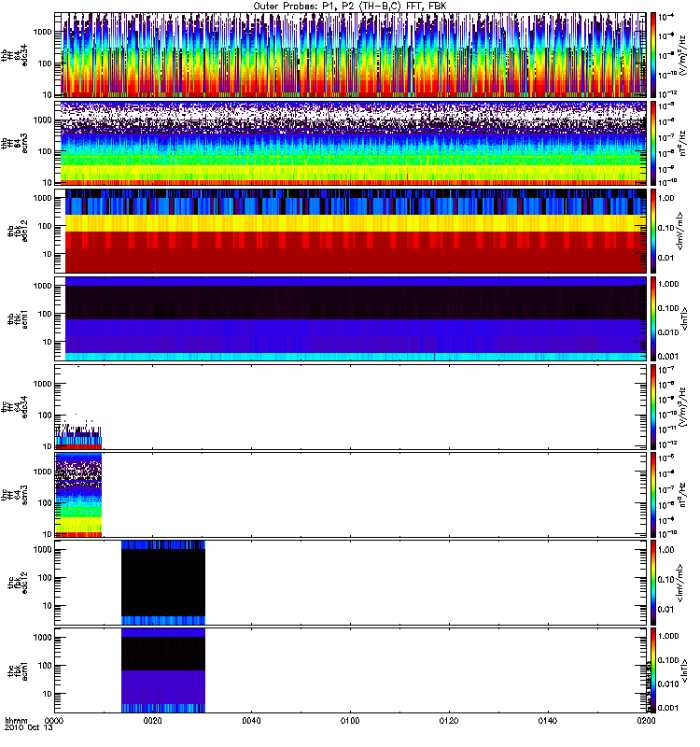This screenshot has height=747, width=700.
Task: Click the black data block in the THC edc12 panel
Action: (x=163, y=581)
